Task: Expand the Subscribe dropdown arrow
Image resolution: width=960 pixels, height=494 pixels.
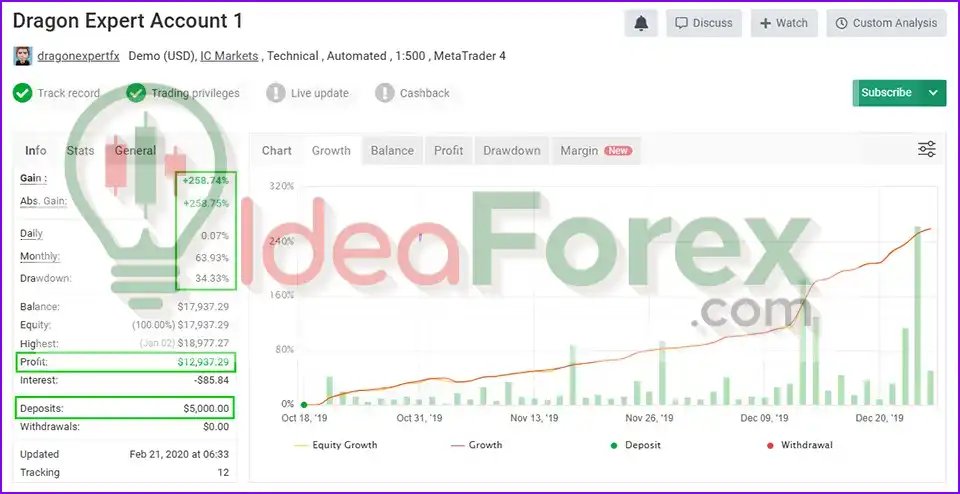Action: 933,93
